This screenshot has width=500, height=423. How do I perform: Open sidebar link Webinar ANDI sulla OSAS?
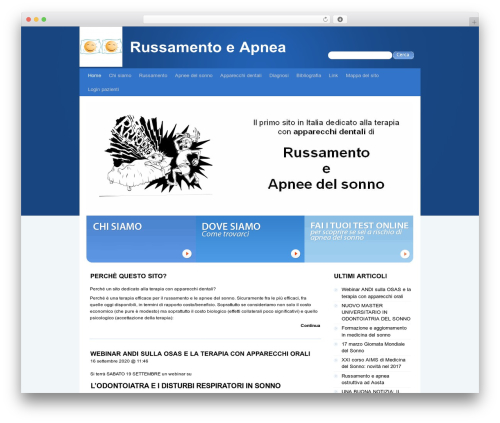tap(376, 293)
